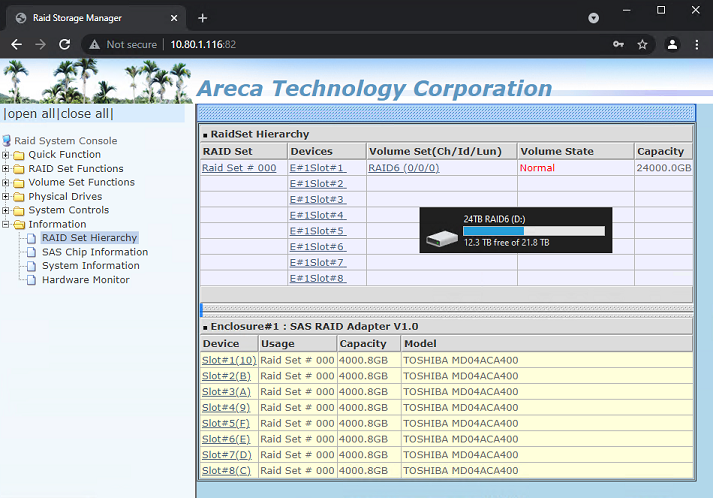Image resolution: width=713 pixels, height=498 pixels.
Task: Click the tab search dropdown circle
Action: tap(593, 18)
